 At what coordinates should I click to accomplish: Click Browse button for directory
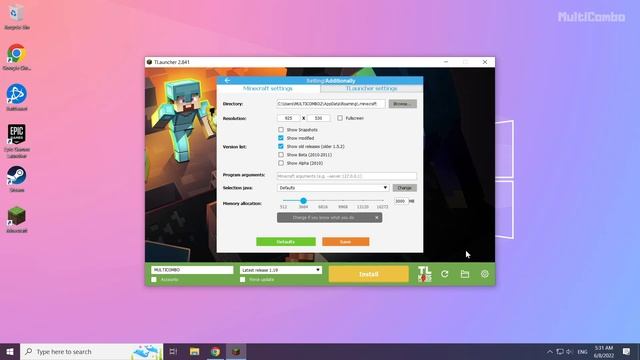point(402,104)
